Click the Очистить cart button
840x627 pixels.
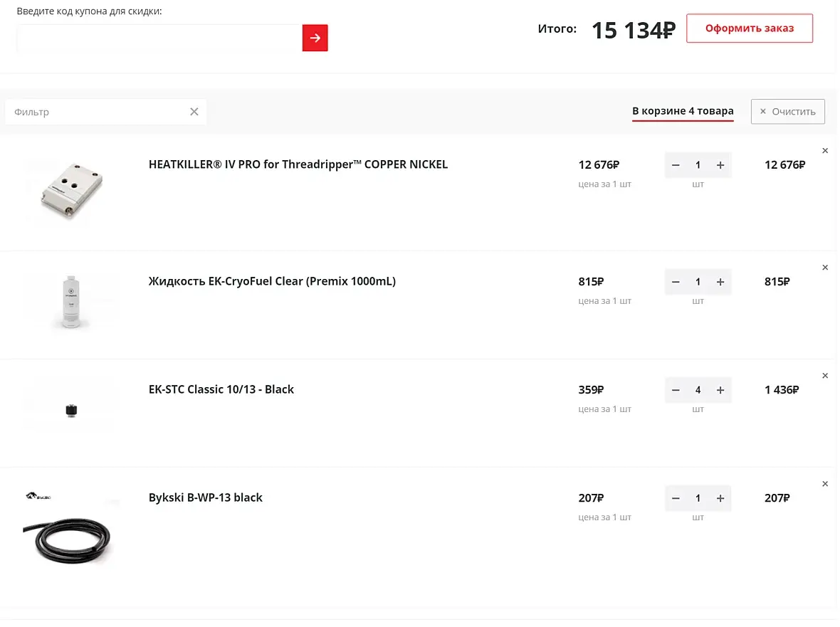(x=787, y=111)
